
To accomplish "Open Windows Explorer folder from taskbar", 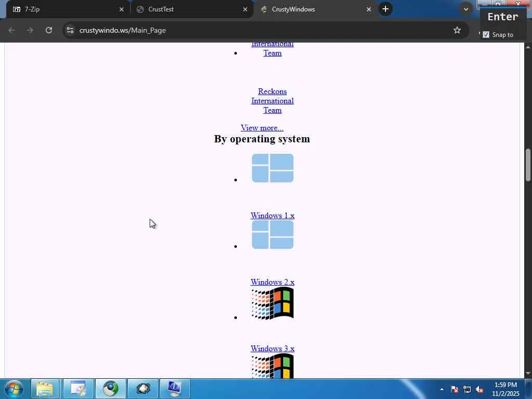I will (45, 389).
